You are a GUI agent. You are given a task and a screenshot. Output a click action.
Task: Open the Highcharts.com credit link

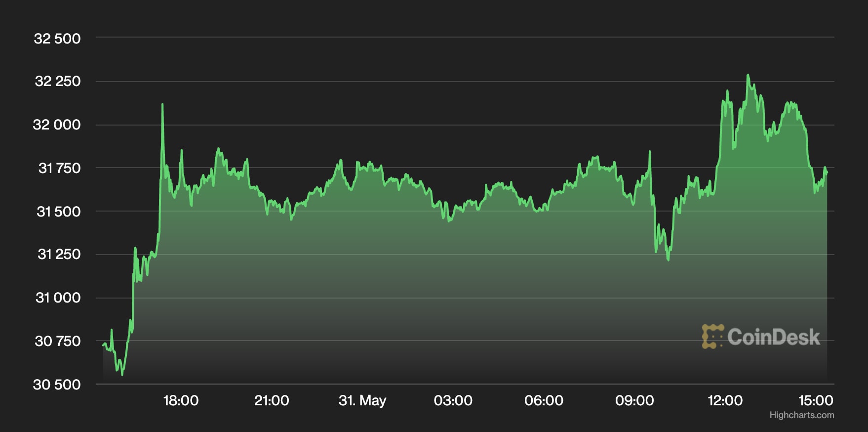click(x=801, y=415)
